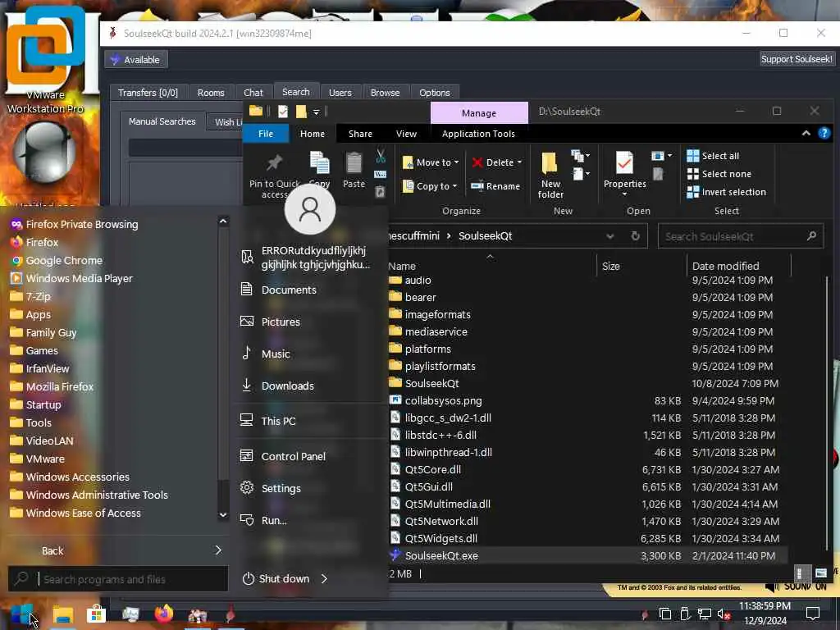
Task: Click Invert selection in ribbon
Action: [727, 192]
